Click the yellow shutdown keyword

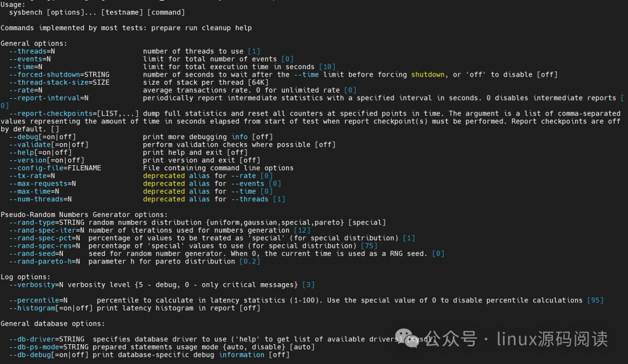[428, 75]
